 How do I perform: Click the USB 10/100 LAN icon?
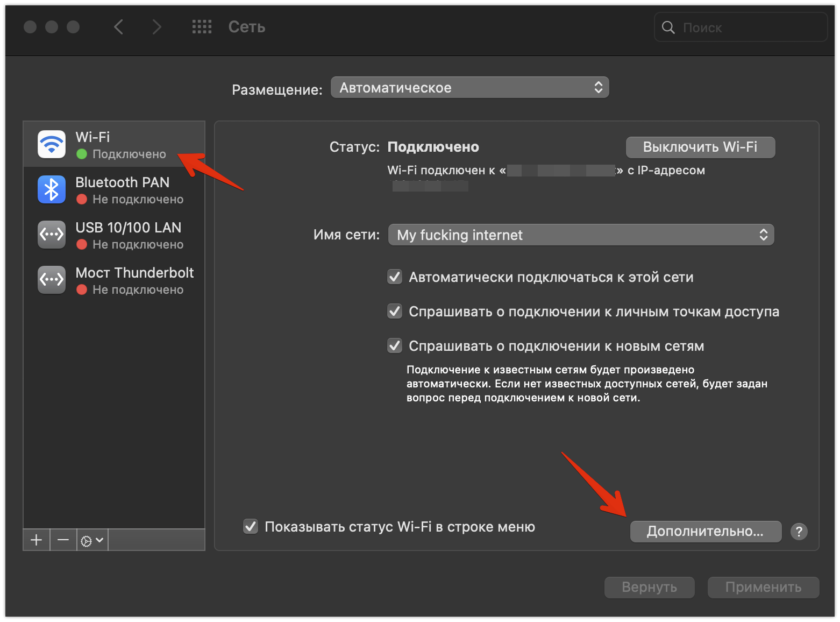tap(52, 235)
